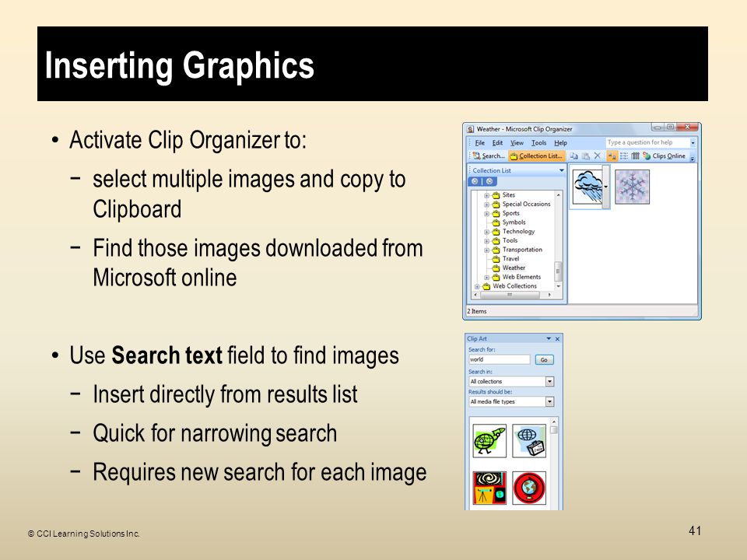This screenshot has height=560, width=747.
Task: Select the Thumbnails view icon
Action: [x=612, y=156]
